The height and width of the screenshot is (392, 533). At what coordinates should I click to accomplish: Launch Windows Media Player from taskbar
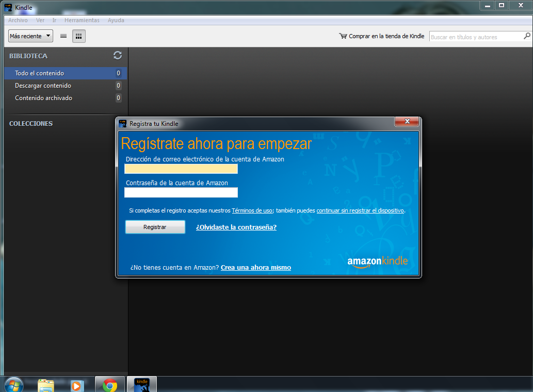pos(77,386)
